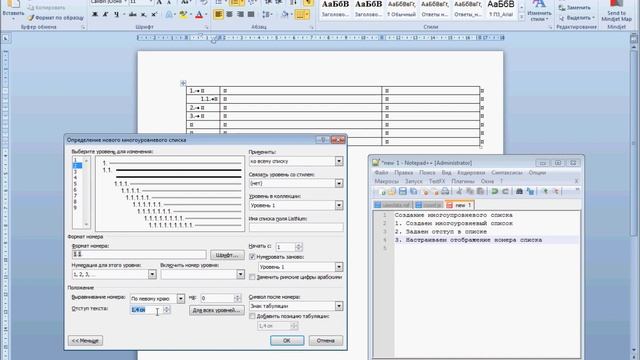The height and width of the screenshot is (360, 640).
Task: Click the Replace icon in Notepad++ toolbar
Action: pos(530,191)
